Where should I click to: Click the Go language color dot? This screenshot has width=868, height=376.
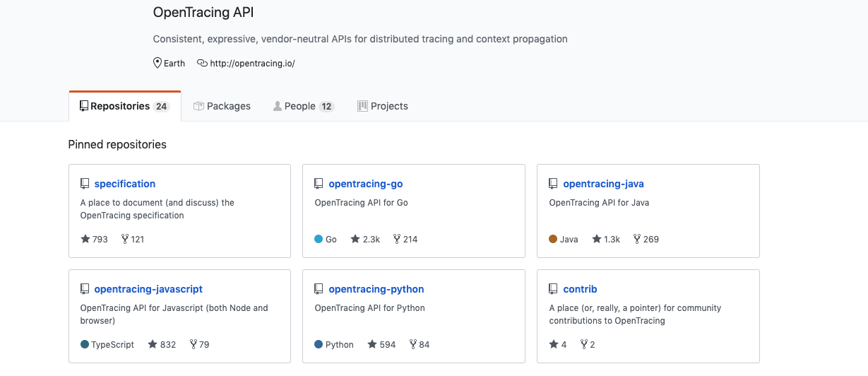coord(319,239)
